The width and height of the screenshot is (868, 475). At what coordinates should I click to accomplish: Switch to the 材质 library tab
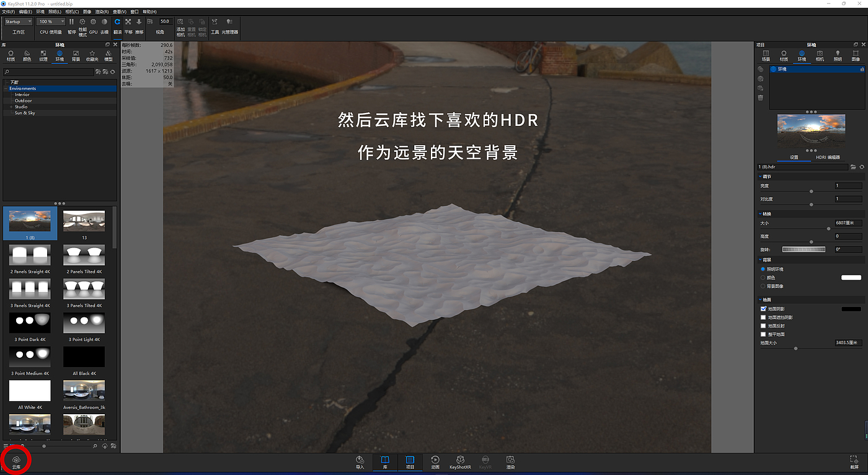point(11,56)
